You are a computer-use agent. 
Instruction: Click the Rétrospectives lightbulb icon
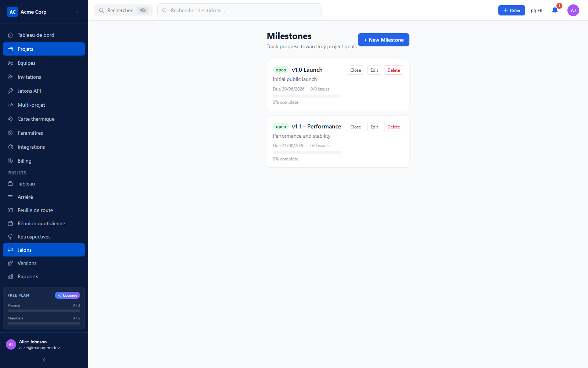click(10, 237)
